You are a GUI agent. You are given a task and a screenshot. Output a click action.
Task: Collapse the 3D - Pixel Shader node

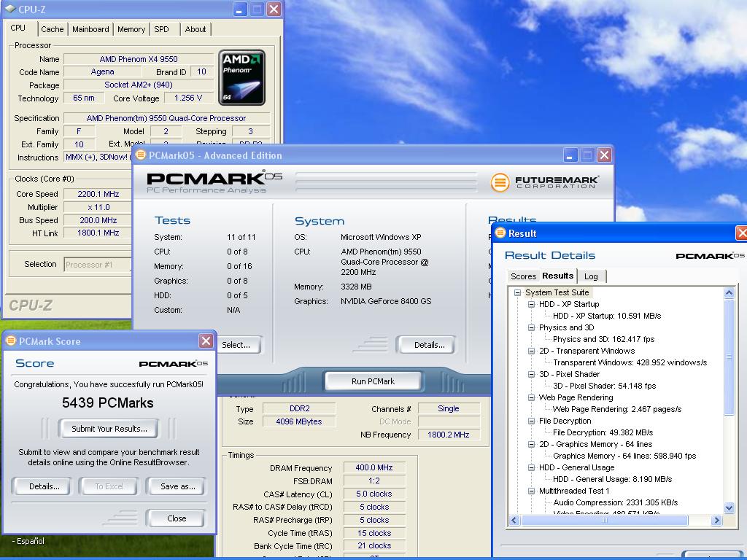[531, 374]
